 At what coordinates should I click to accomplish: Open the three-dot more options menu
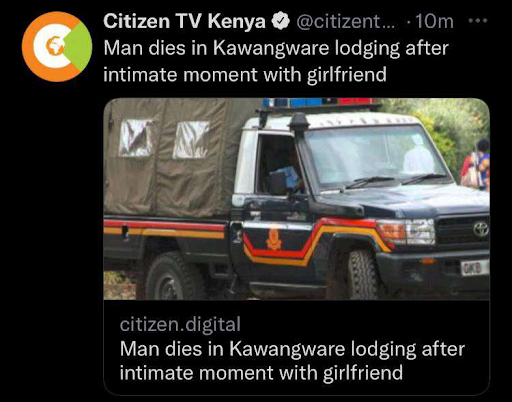(478, 21)
